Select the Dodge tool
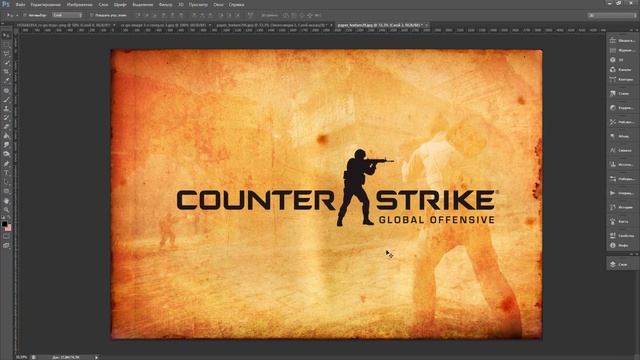 (x=6, y=153)
